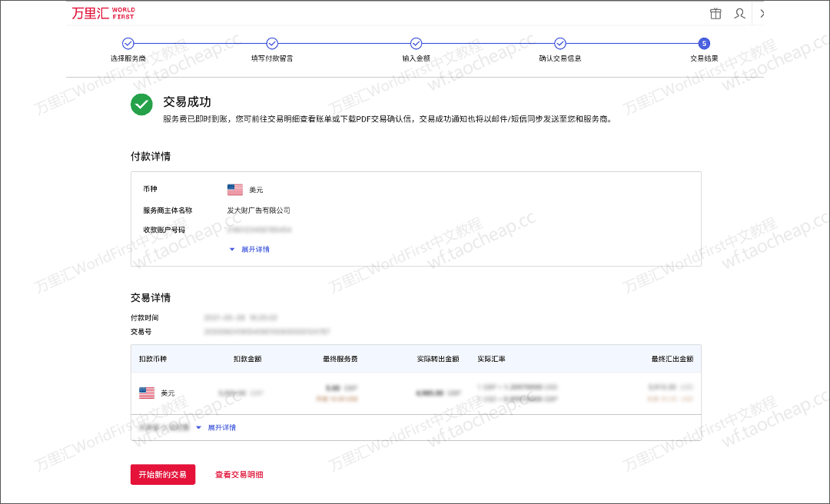
Task: Click the 最终服务费 column header
Action: (x=340, y=359)
